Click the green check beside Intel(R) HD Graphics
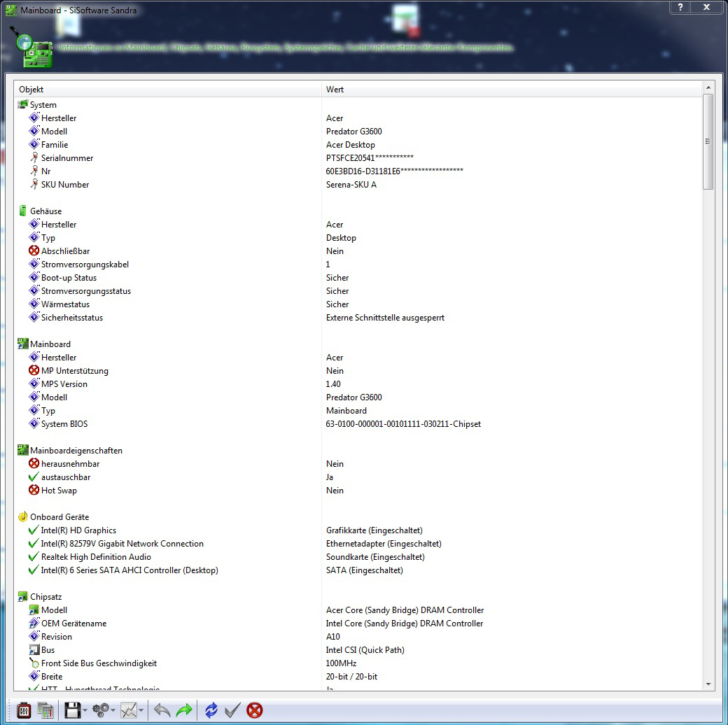728x725 pixels. click(34, 530)
